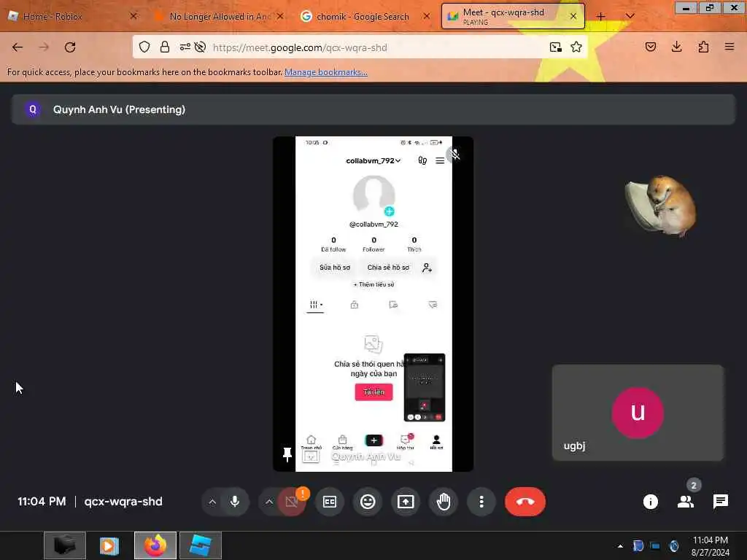This screenshot has width=747, height=560.
Task: Show hidden system tray icons arrow
Action: coord(620,546)
